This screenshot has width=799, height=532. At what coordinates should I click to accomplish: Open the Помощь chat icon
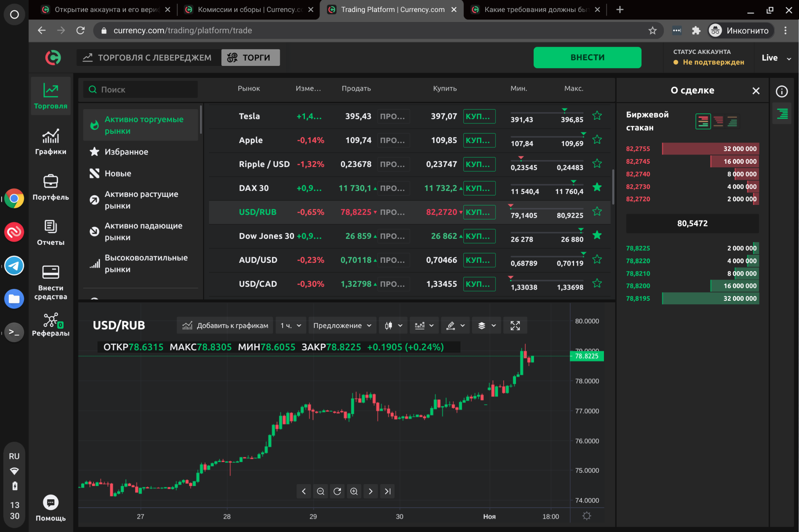point(51,502)
